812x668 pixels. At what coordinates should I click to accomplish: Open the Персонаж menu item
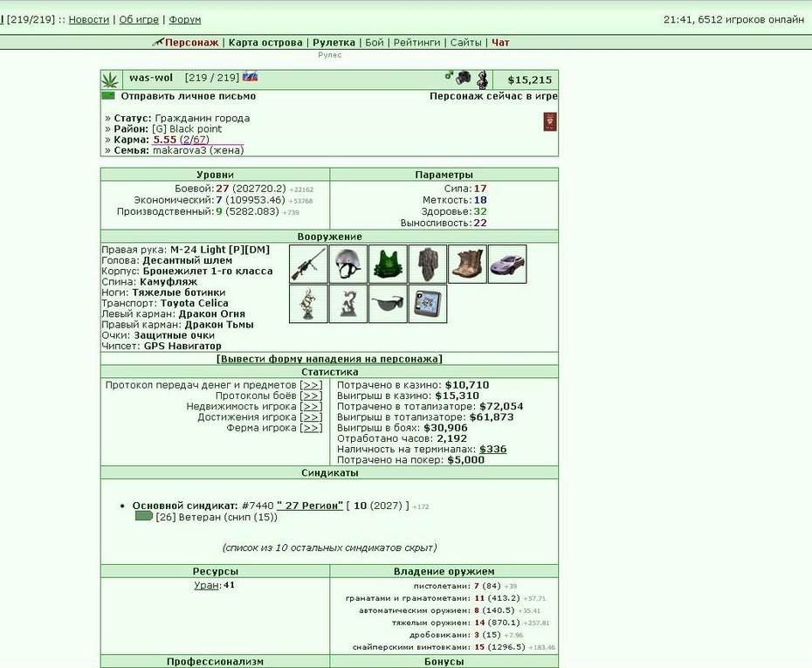[x=191, y=43]
